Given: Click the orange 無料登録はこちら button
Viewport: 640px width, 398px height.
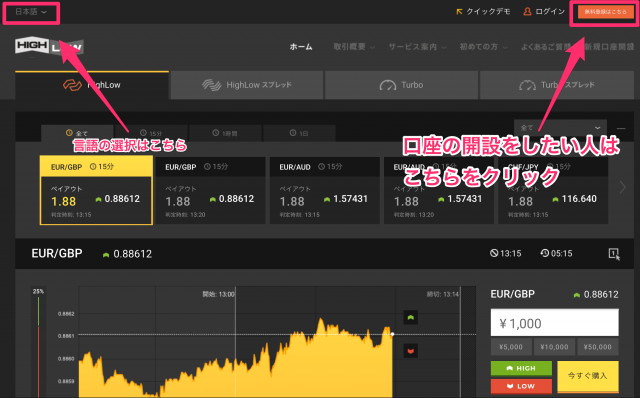Looking at the screenshot, I should (x=605, y=12).
